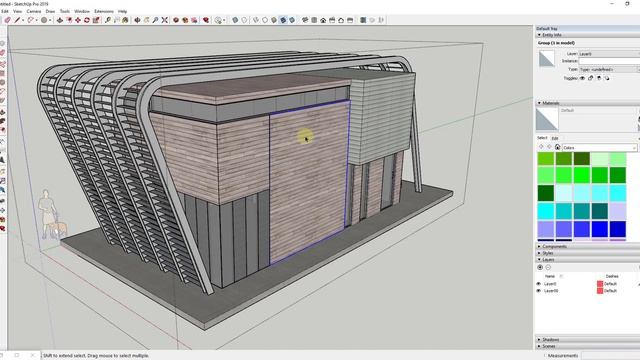Switch to materials Select tab

tap(542, 138)
